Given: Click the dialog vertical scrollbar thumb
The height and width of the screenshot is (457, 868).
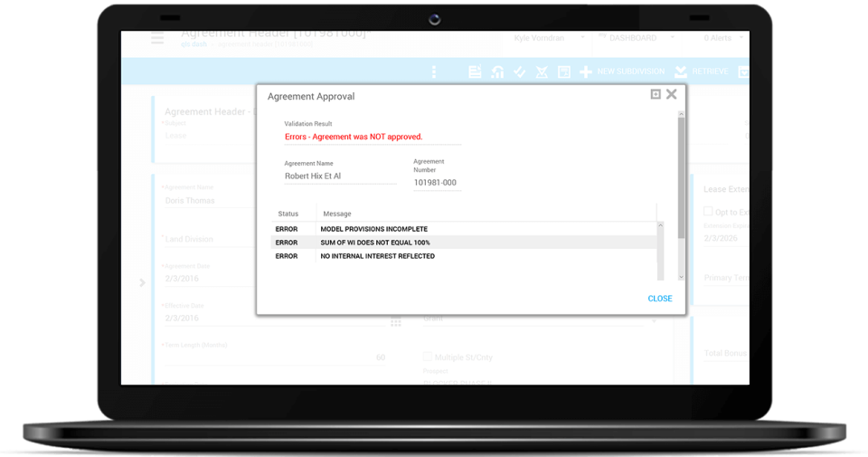Looking at the screenshot, I should click(x=682, y=177).
